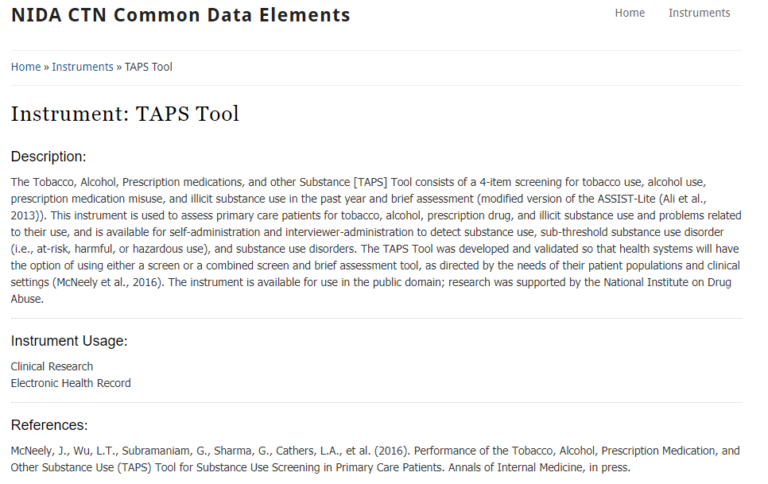The width and height of the screenshot is (768, 484).
Task: Click the References section heading
Action: pyautogui.click(x=49, y=425)
